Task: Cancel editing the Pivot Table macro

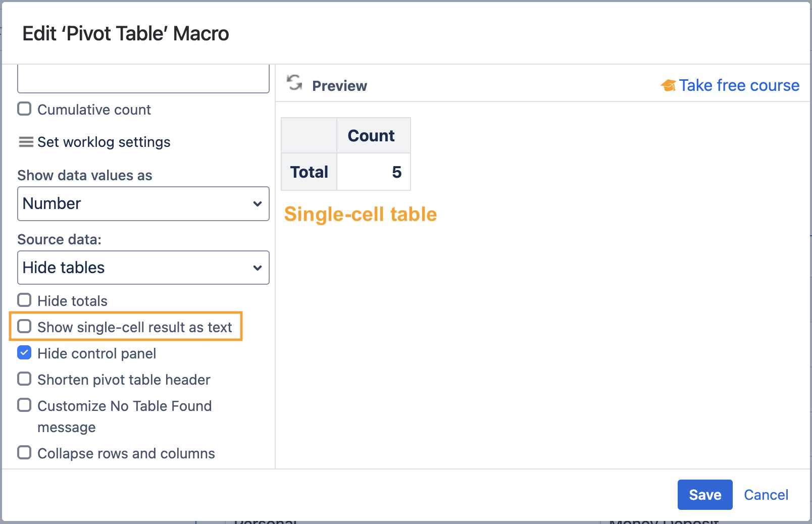Action: pos(766,495)
